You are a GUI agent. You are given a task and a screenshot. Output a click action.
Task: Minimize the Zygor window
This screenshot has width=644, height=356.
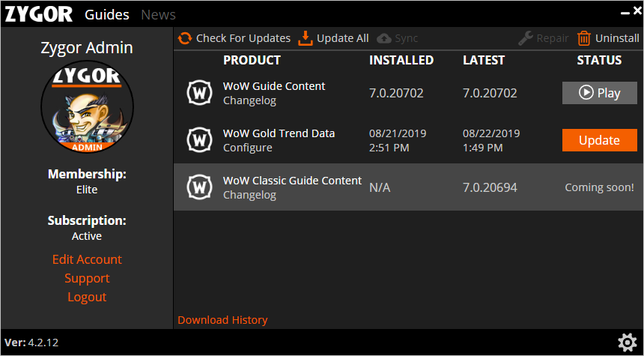(x=625, y=13)
